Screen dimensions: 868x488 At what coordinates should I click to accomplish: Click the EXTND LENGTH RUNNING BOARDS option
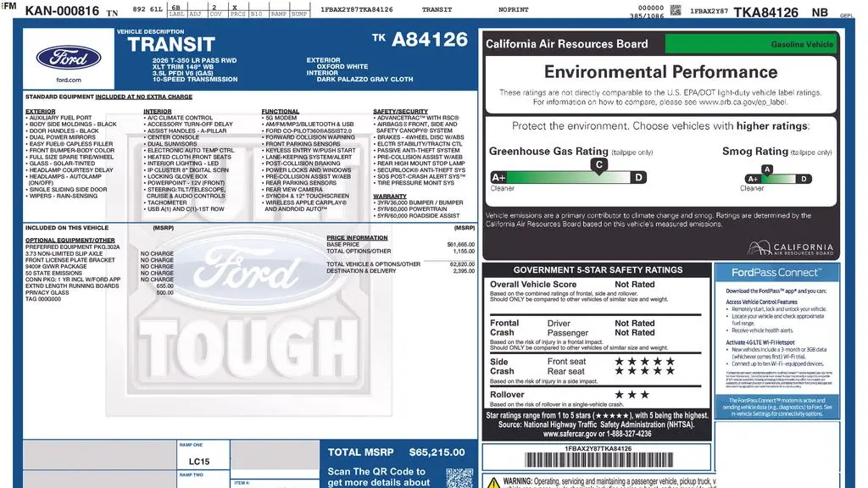tap(72, 286)
